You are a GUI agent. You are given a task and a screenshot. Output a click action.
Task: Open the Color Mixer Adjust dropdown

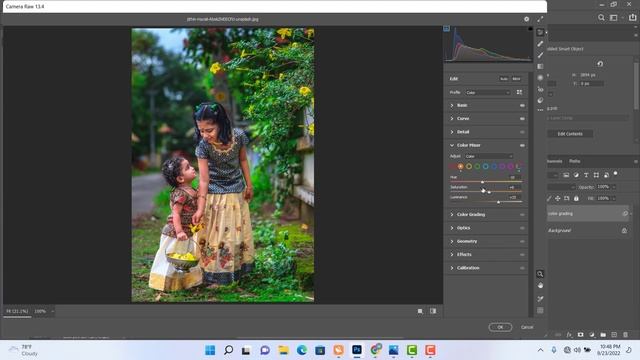click(x=489, y=156)
